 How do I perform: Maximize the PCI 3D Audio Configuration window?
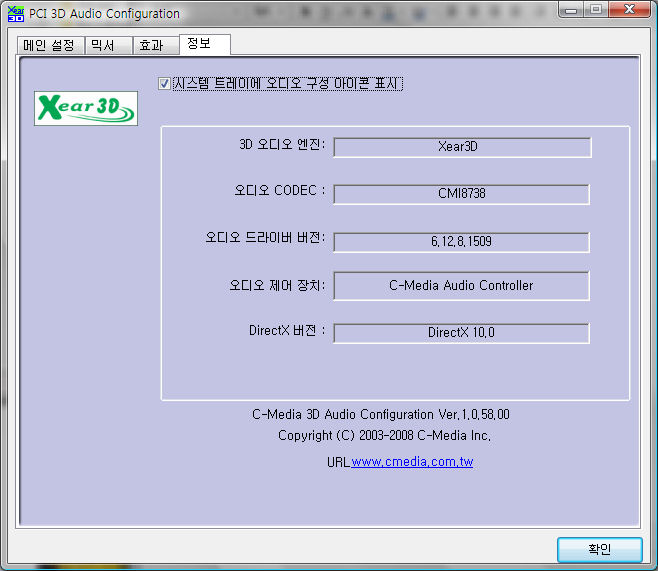596,10
